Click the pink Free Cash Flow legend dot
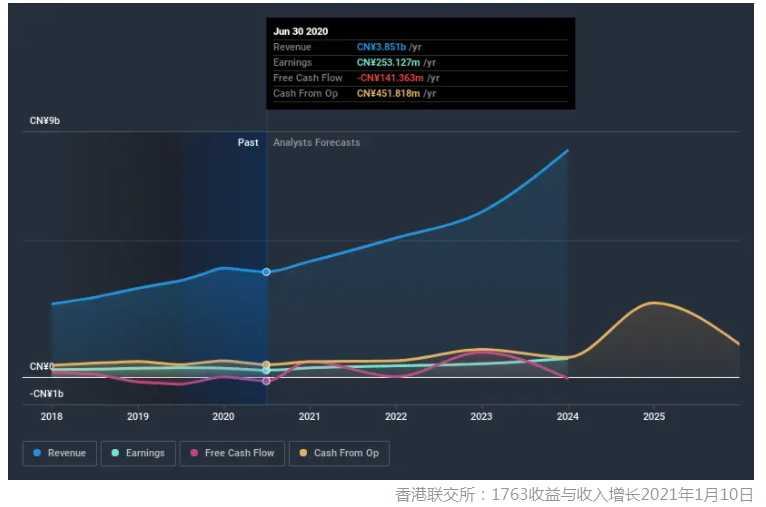This screenshot has height=507, width=766. (195, 453)
